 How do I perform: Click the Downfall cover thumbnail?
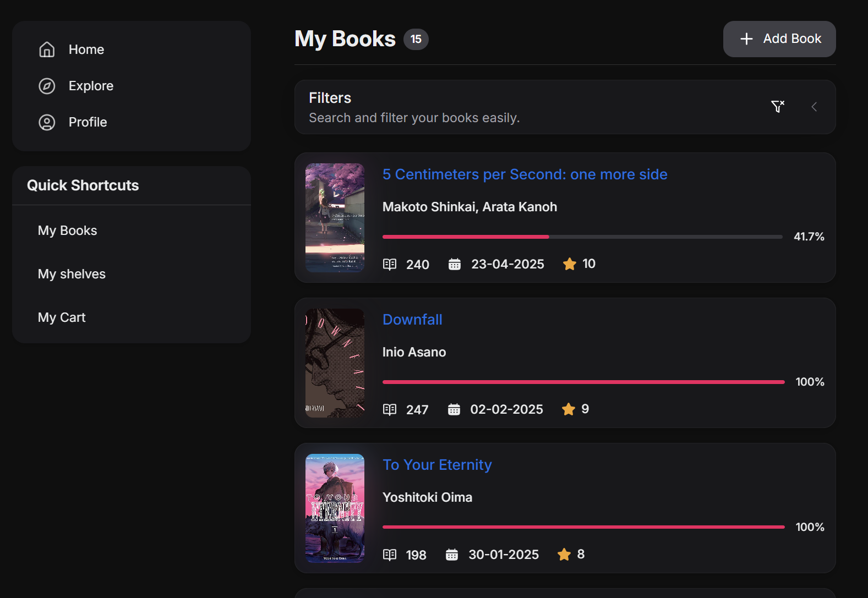click(x=335, y=363)
